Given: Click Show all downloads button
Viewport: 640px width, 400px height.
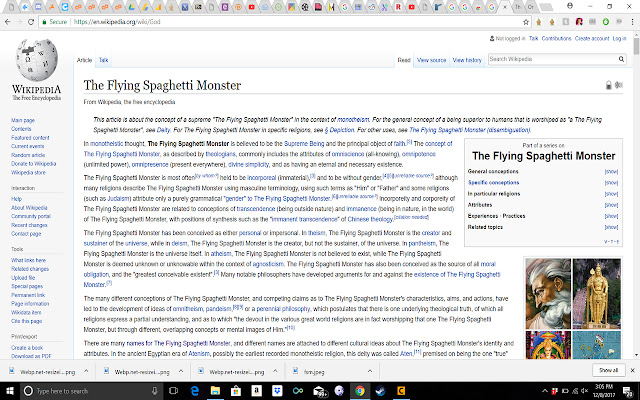Looking at the screenshot, I should point(608,370).
